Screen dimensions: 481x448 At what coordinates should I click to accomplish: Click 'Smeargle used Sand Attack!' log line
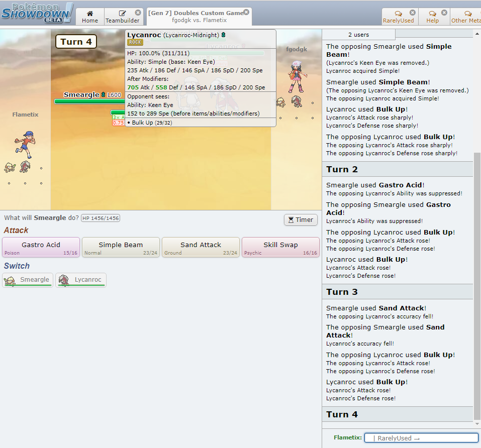[x=376, y=308]
